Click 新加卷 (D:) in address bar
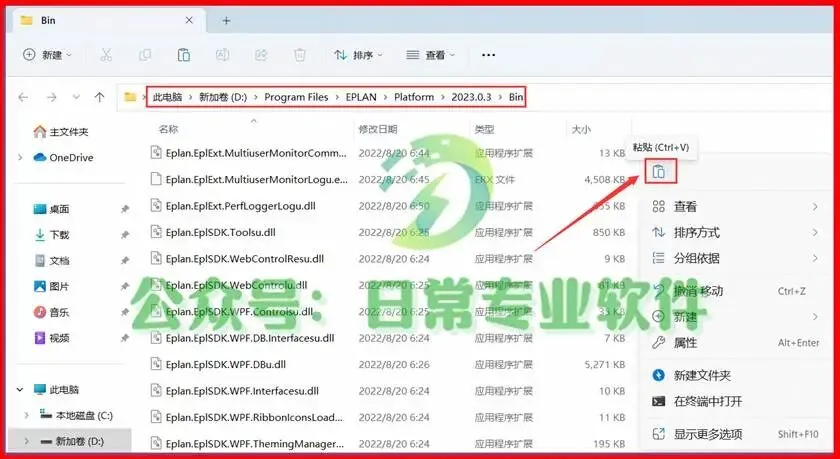 pos(223,97)
